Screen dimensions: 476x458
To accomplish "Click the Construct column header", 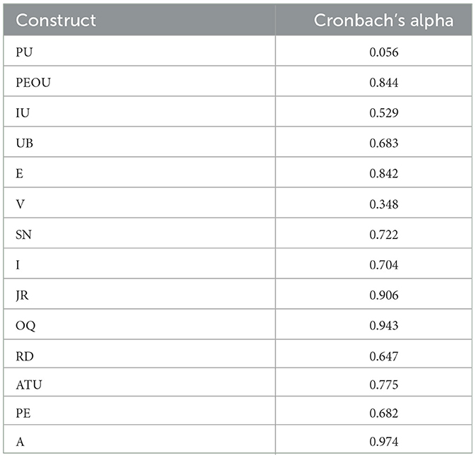I will tap(56, 20).
